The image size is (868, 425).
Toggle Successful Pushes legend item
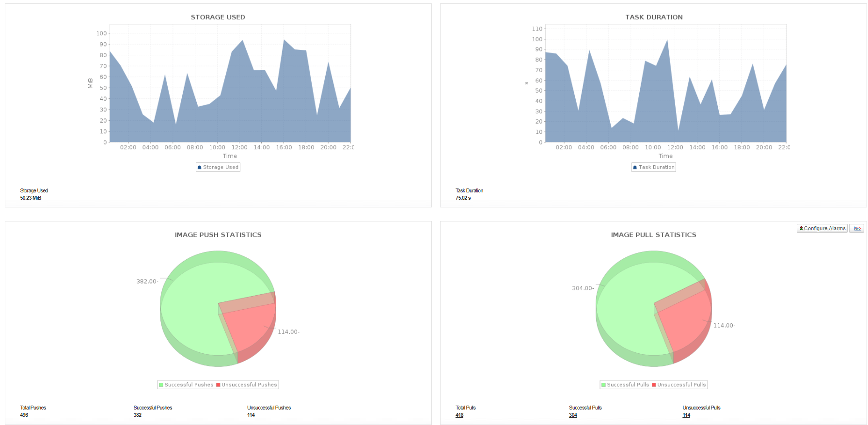186,385
